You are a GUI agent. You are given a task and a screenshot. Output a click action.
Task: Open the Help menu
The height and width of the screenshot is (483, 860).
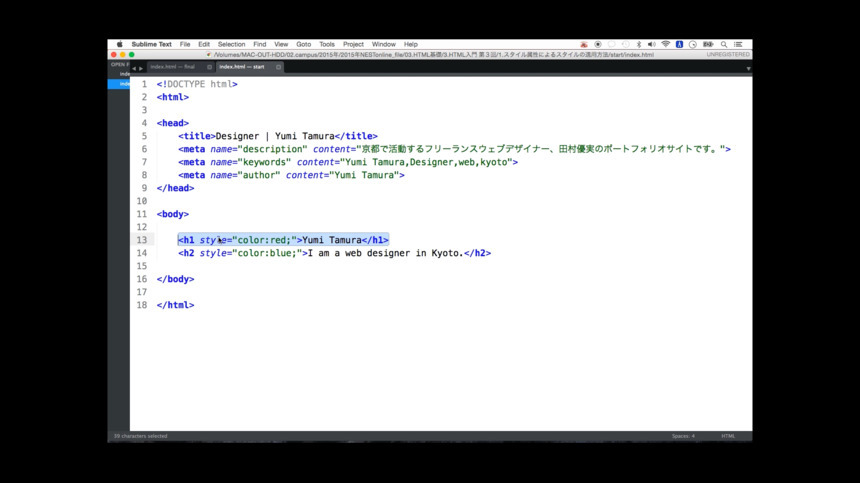(411, 44)
